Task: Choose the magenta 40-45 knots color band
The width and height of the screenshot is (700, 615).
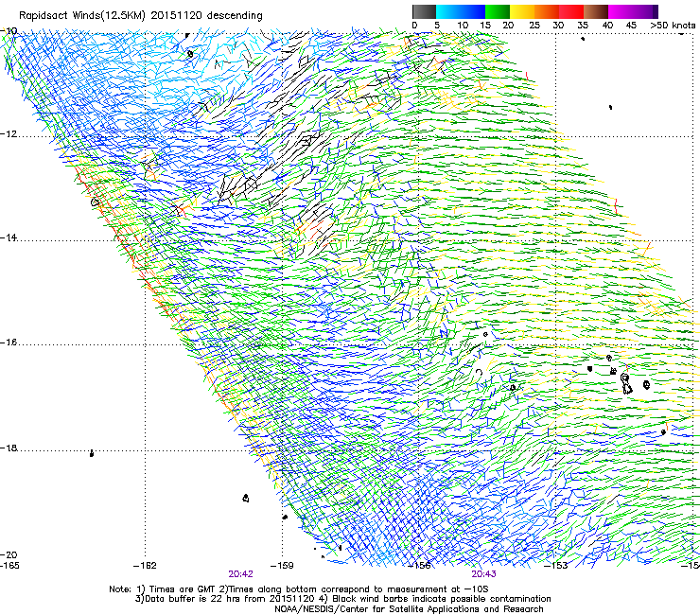Action: pos(621,11)
